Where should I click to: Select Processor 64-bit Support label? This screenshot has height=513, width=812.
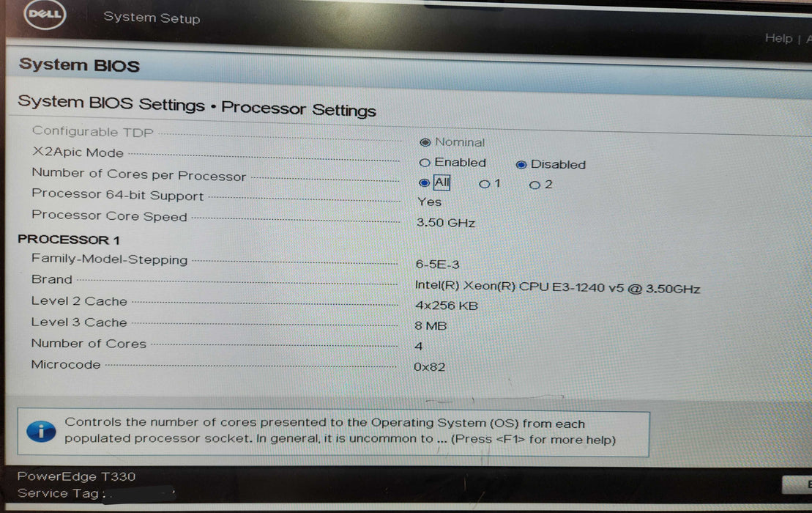pyautogui.click(x=118, y=195)
